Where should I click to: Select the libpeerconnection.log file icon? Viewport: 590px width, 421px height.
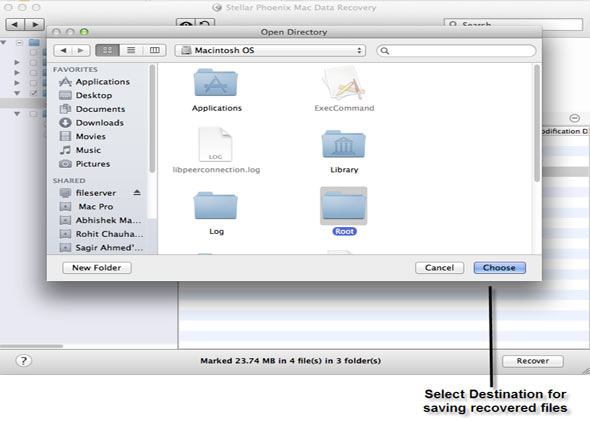215,145
